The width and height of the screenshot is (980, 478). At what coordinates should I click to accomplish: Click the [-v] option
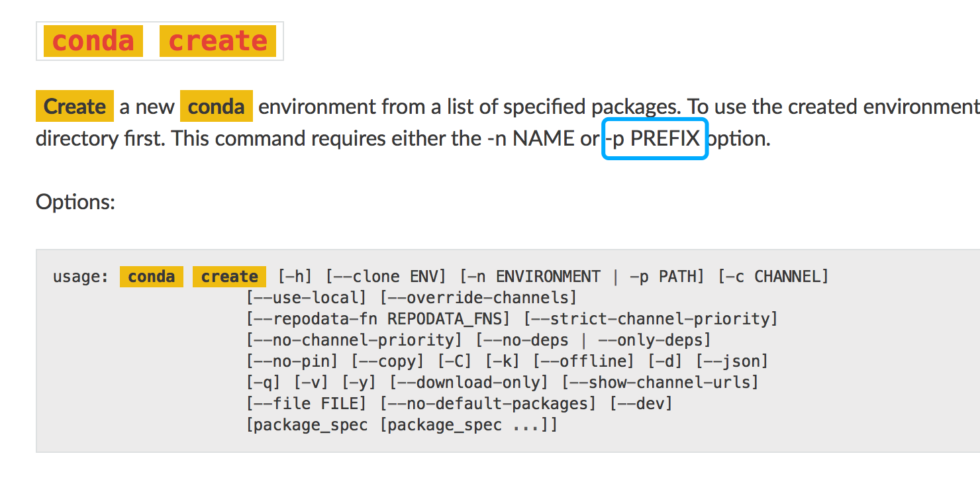click(311, 382)
